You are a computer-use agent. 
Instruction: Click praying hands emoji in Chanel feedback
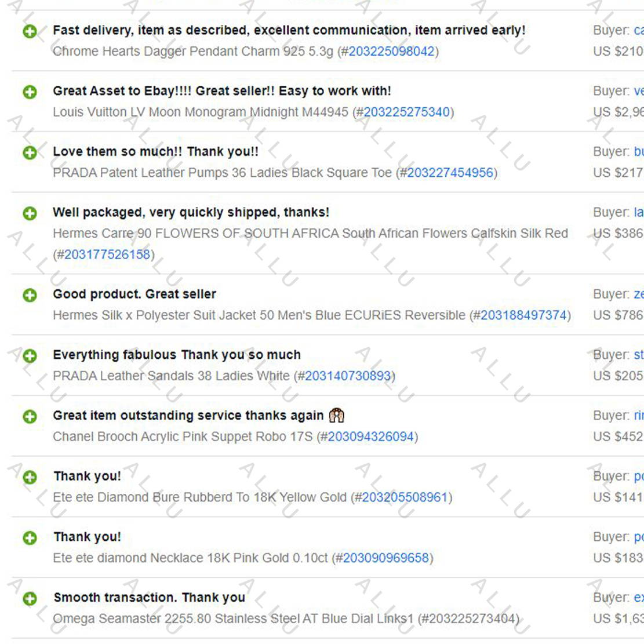coord(336,415)
